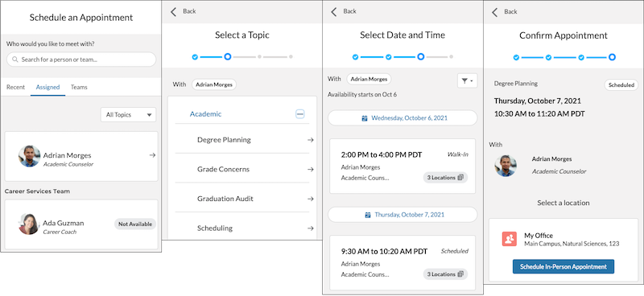Click Main Campus, Natural Sciences, 123 address
The width and height of the screenshot is (644, 296).
[572, 244]
